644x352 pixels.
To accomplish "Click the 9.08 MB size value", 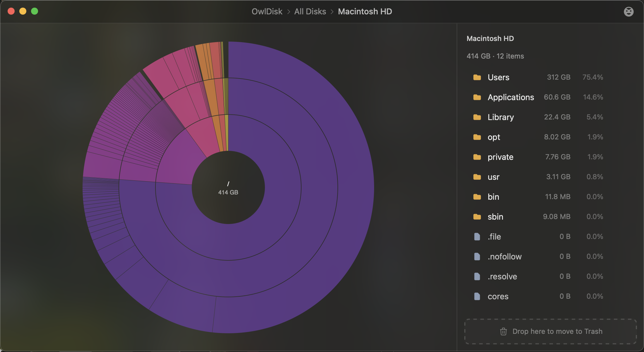I will pos(556,217).
